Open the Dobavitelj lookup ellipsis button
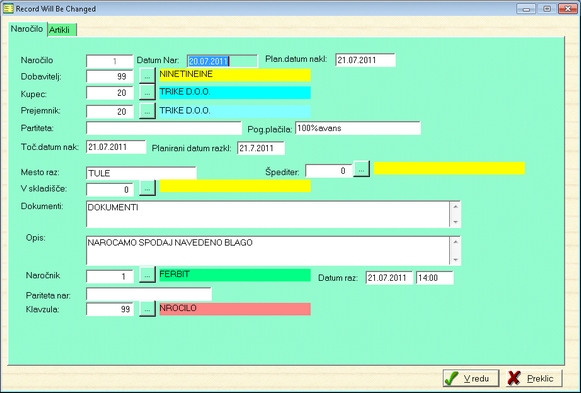Screen dimensions: 581x393 tap(147, 76)
